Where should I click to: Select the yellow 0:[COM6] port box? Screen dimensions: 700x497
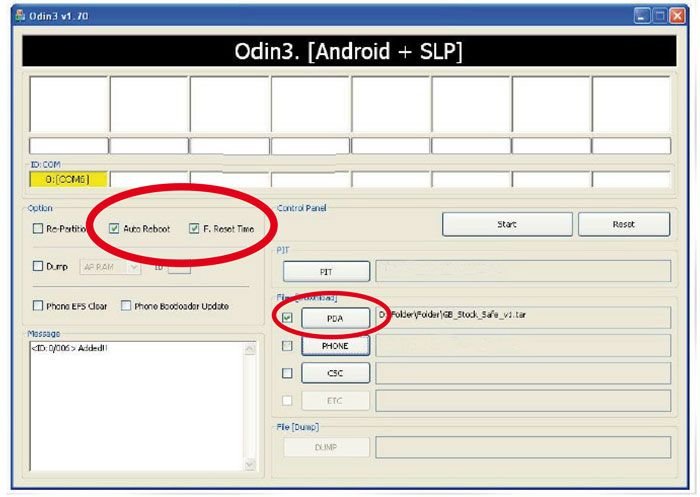tap(68, 179)
